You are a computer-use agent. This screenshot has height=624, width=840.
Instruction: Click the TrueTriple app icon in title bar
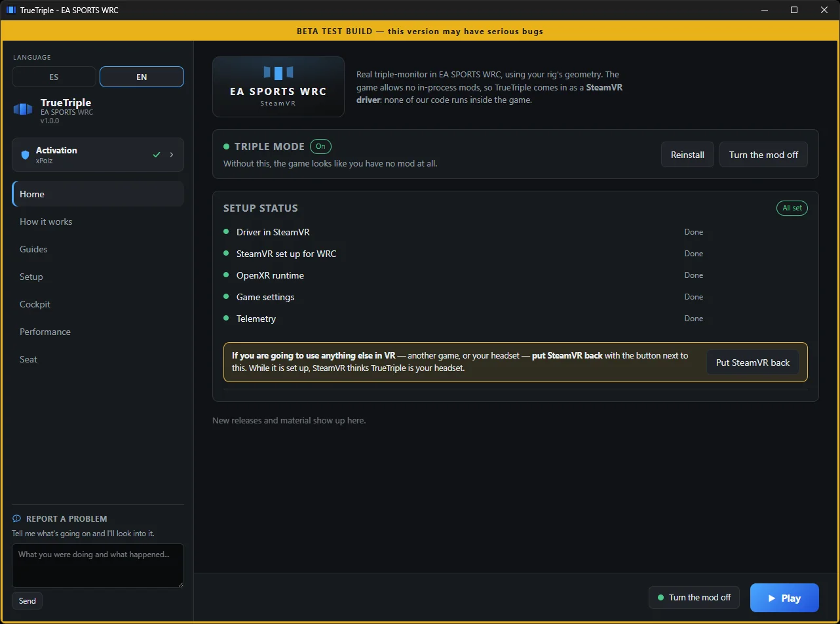(11, 10)
